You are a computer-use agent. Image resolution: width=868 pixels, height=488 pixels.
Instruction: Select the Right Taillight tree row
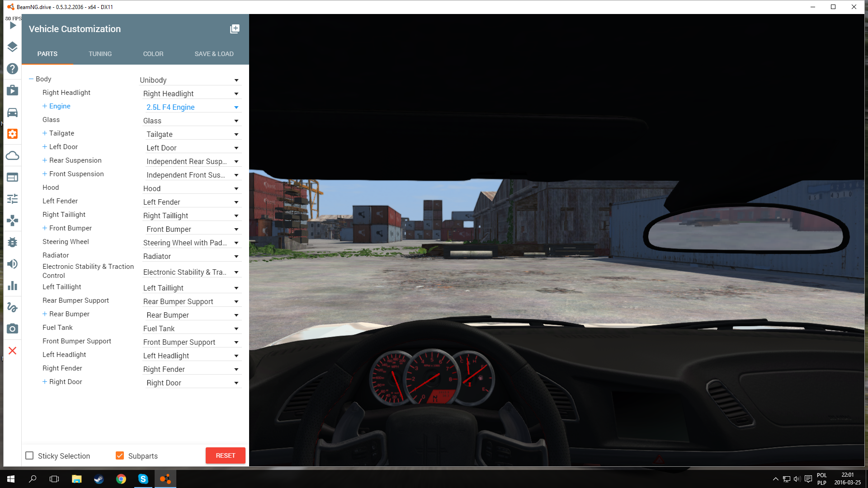[64, 215]
